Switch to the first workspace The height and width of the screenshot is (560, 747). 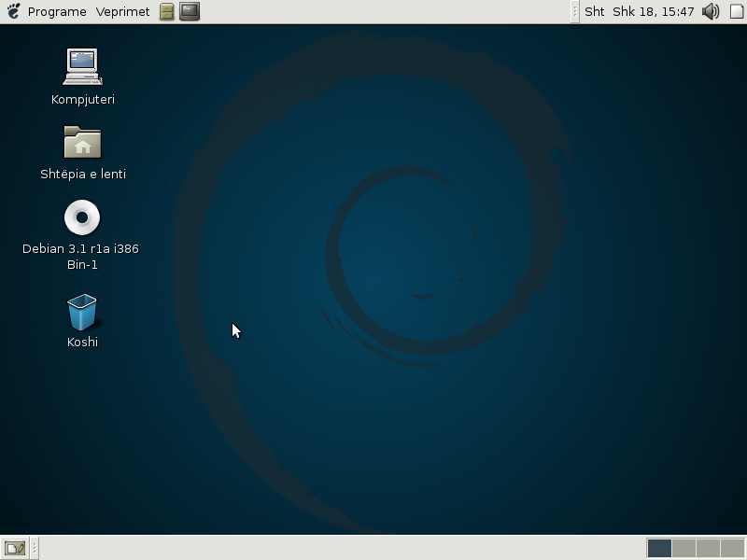659,548
